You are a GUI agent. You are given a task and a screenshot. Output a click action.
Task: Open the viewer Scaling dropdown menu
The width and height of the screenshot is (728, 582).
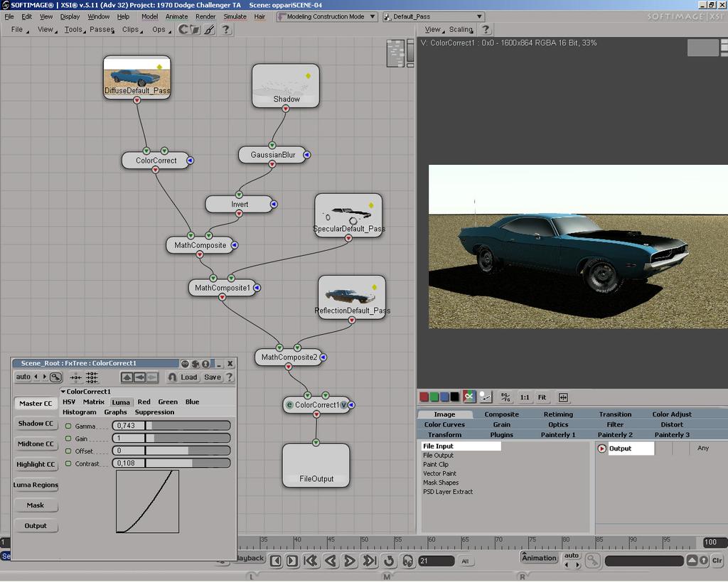pos(461,30)
